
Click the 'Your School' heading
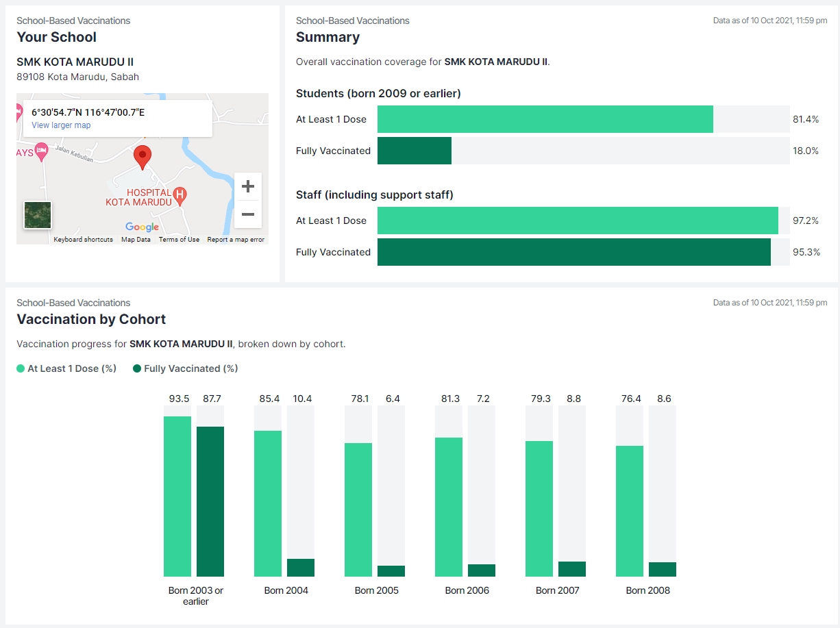(57, 37)
